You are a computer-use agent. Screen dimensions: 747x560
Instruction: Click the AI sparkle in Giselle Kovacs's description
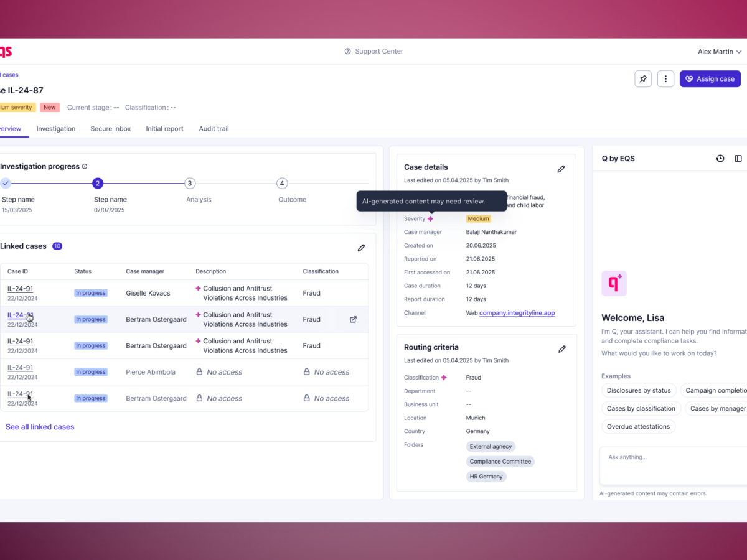coord(198,289)
